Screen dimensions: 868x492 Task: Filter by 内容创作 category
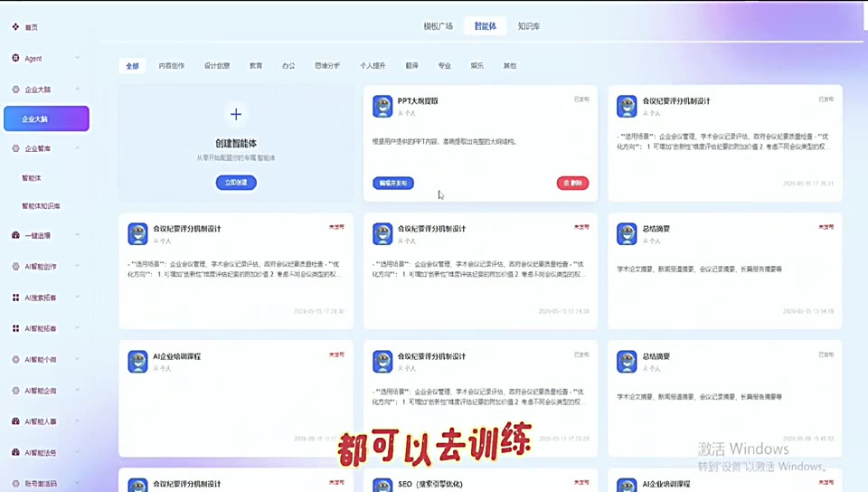[172, 65]
